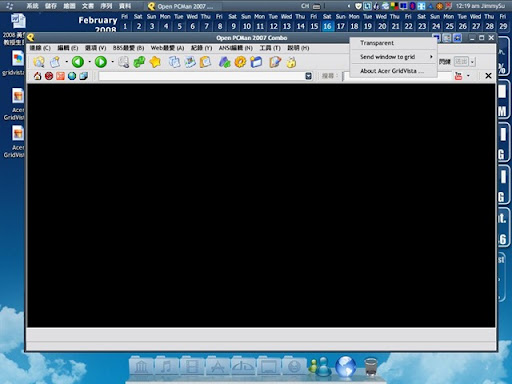This screenshot has height=384, width=512.
Task: Select February 1 on the calendar strip
Action: [125, 26]
